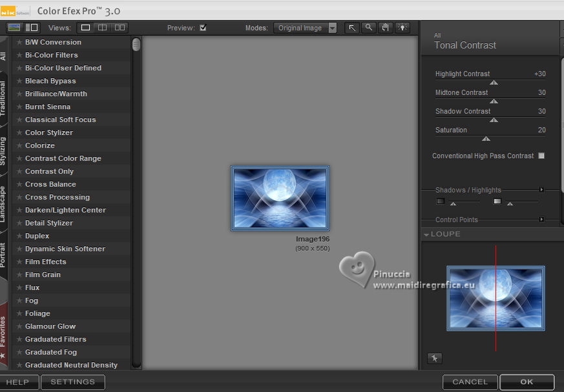Select split preview view icon
The image size is (564, 392).
pos(103,28)
